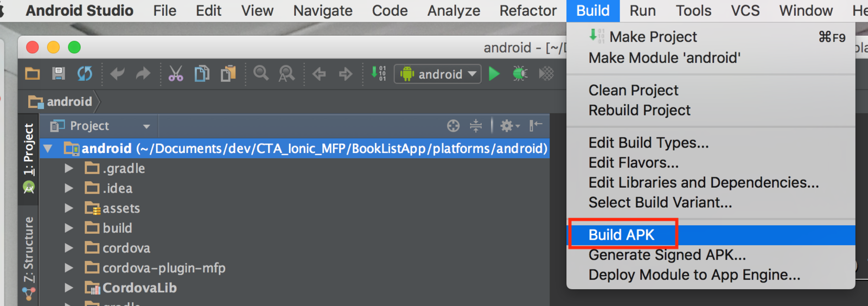Expand the assets folder
The width and height of the screenshot is (868, 306).
click(x=69, y=208)
